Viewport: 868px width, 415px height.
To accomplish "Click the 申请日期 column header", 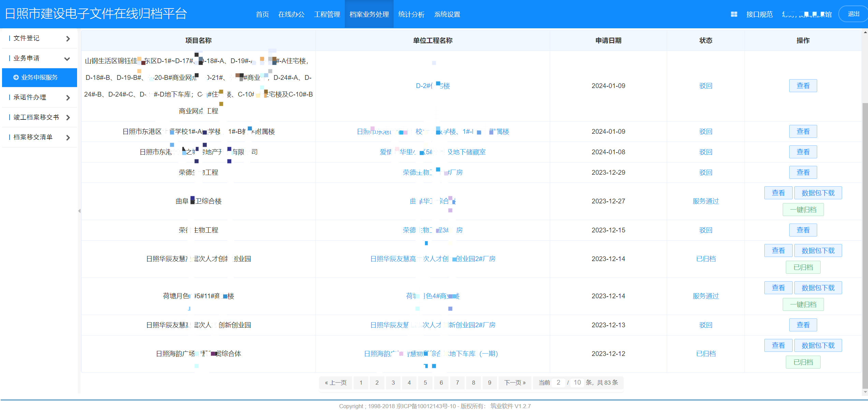I will coord(608,41).
